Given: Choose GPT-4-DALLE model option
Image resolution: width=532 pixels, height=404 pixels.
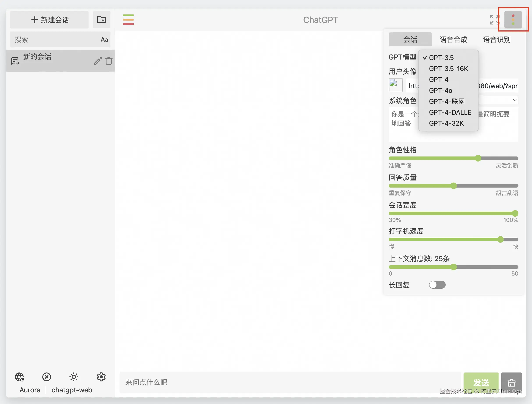Looking at the screenshot, I should [450, 112].
